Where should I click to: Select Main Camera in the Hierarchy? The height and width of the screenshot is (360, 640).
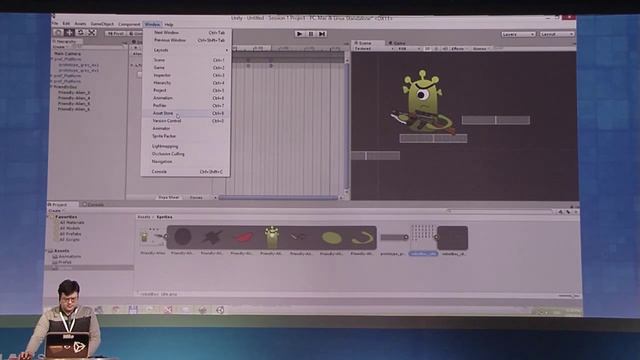pos(67,53)
